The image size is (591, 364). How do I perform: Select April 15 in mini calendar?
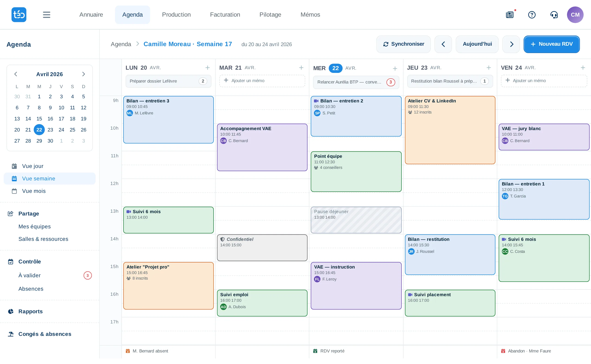tap(39, 119)
